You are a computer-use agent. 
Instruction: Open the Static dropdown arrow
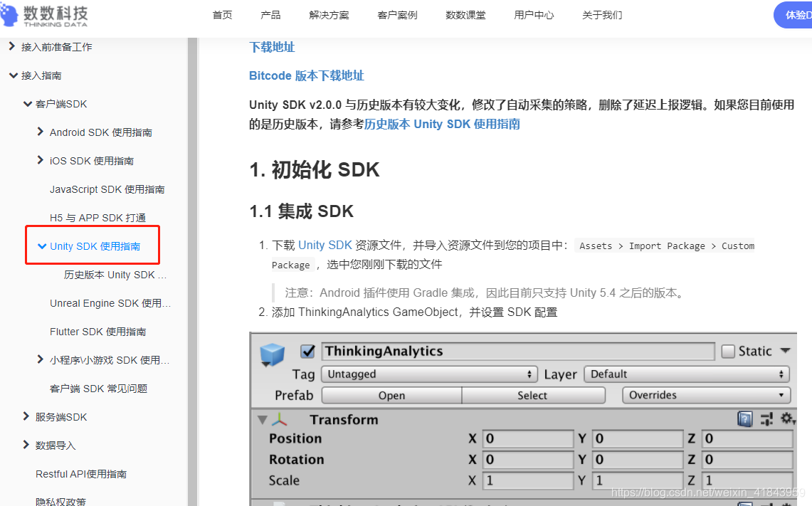click(x=785, y=351)
